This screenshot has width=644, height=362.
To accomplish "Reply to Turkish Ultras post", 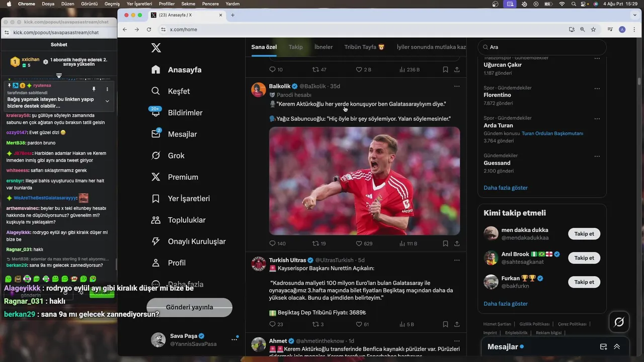I will pyautogui.click(x=276, y=324).
